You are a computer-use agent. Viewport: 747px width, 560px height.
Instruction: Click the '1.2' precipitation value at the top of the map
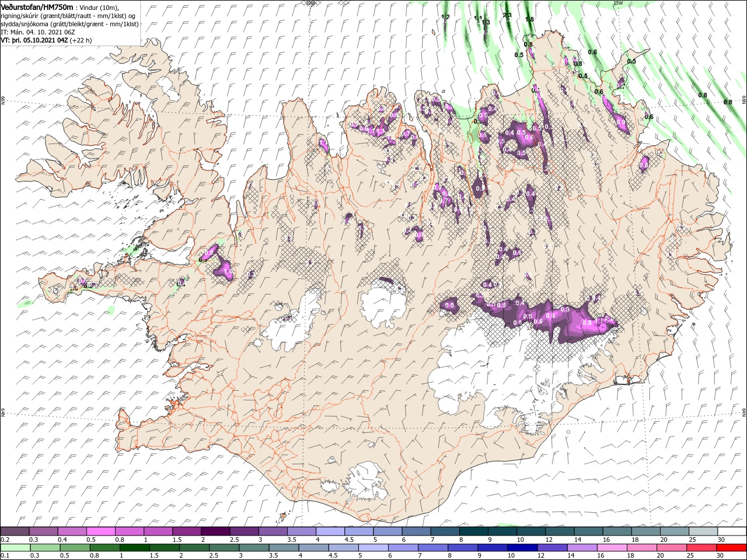tap(446, 17)
